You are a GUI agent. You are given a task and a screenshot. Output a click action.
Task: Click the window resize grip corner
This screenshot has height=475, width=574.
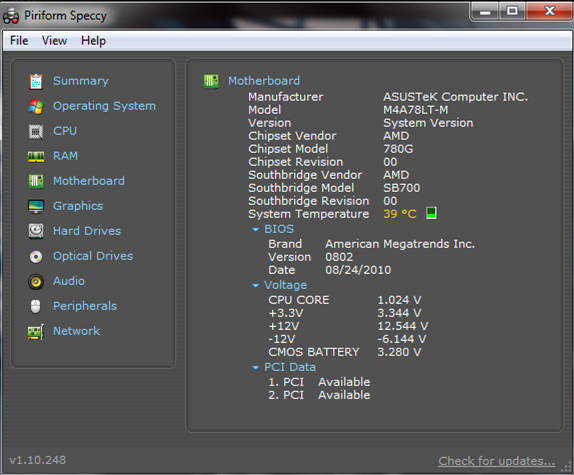point(566,467)
